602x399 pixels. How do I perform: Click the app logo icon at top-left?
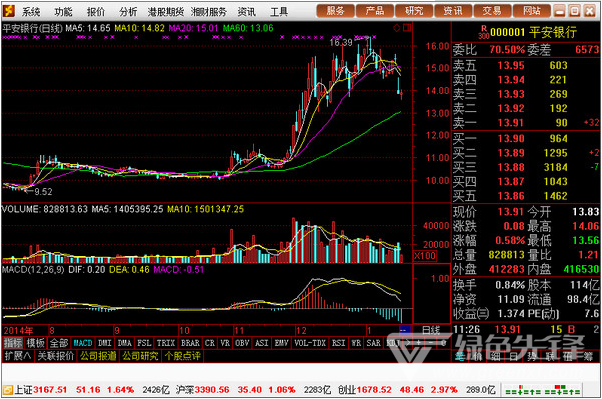(8, 11)
